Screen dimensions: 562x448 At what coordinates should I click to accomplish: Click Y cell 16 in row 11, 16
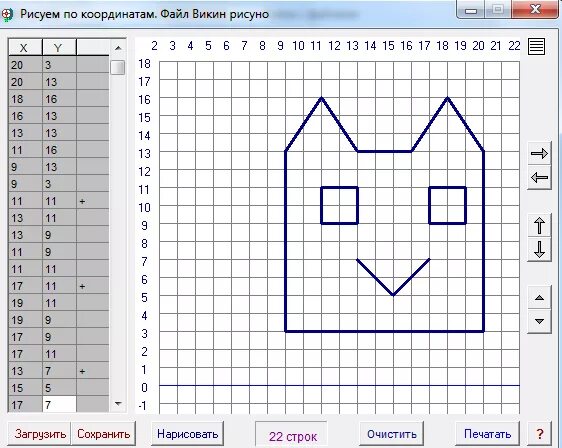tap(59, 150)
